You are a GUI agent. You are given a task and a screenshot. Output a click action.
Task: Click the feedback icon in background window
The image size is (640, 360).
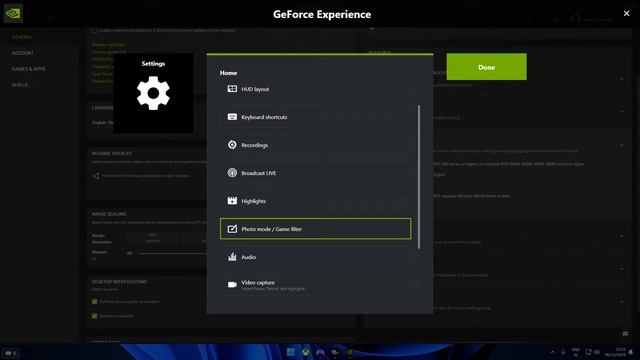point(625,334)
